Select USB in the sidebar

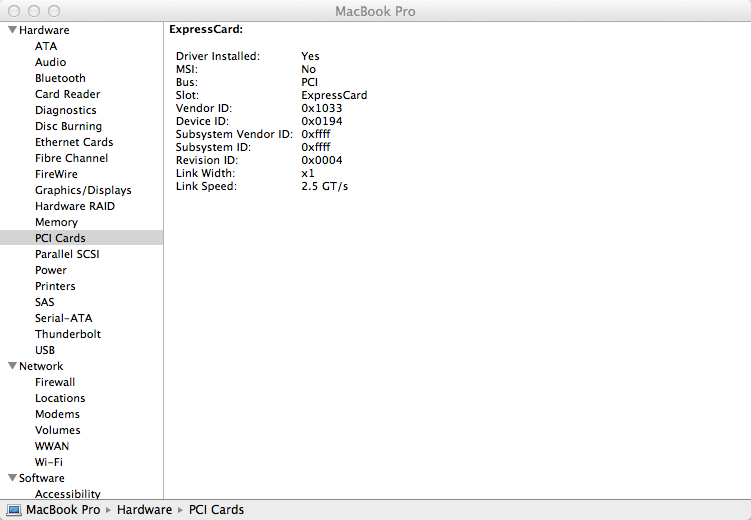tap(45, 350)
